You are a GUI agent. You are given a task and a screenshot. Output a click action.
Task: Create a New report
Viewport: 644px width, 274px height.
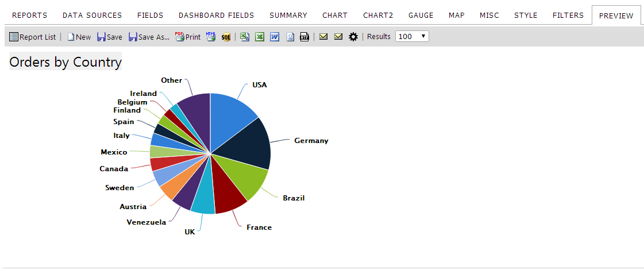coord(79,37)
